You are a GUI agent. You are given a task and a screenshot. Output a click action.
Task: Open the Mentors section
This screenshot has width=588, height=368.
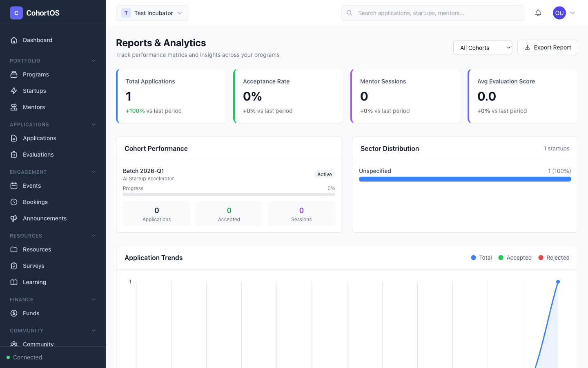coord(33,107)
